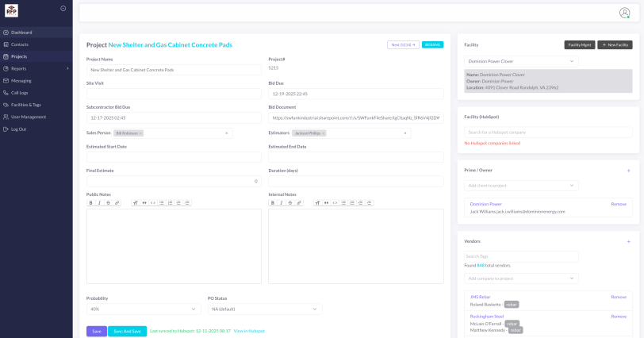
Task: Open the user profile avatar icon
Action: (624, 13)
